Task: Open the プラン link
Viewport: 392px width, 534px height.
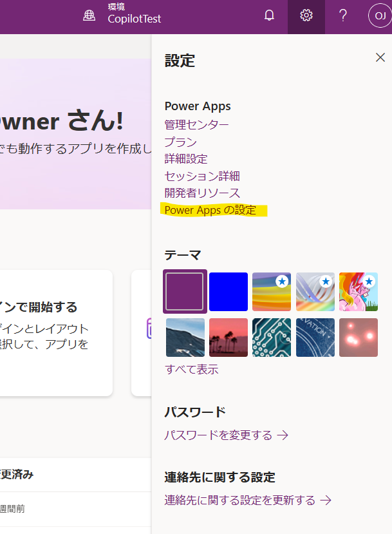Action: [x=181, y=142]
